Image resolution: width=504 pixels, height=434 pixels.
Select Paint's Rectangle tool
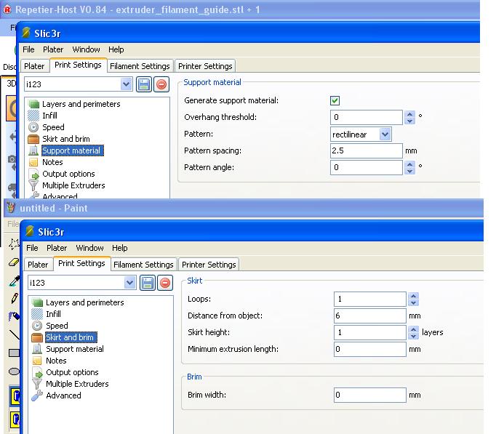tap(14, 353)
